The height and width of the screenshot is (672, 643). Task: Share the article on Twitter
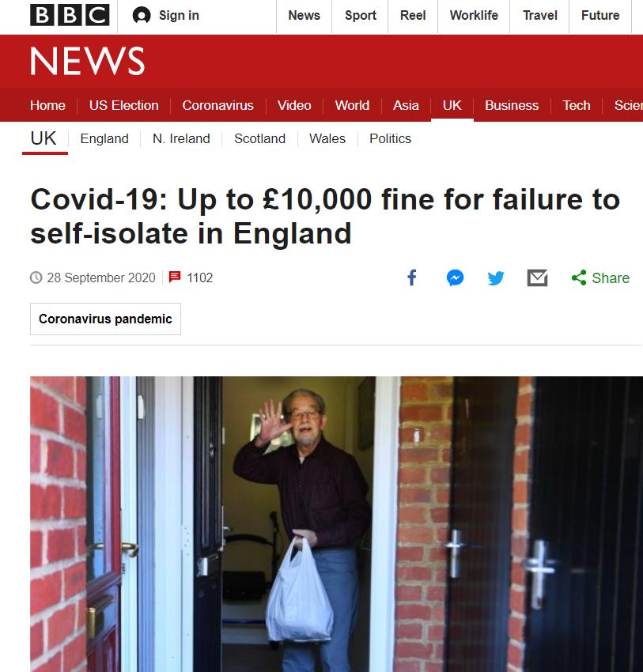496,278
